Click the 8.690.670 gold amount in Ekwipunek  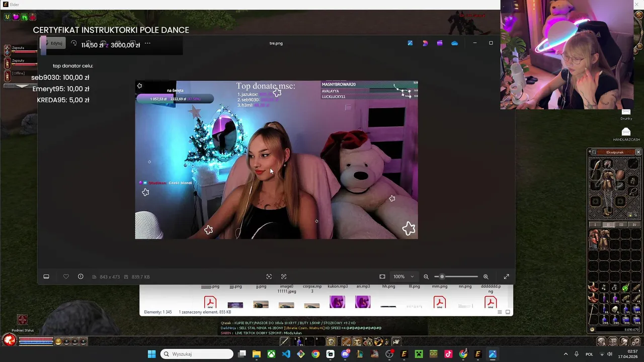[631, 329]
